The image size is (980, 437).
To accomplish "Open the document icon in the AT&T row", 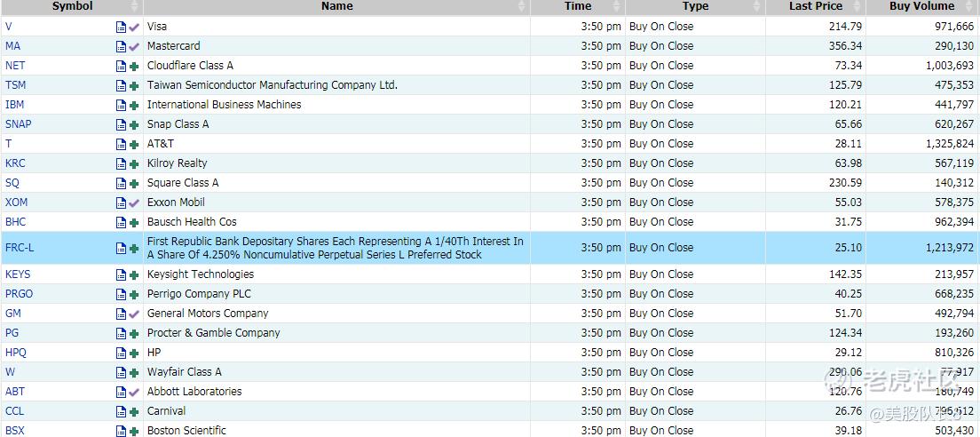I will tap(121, 145).
